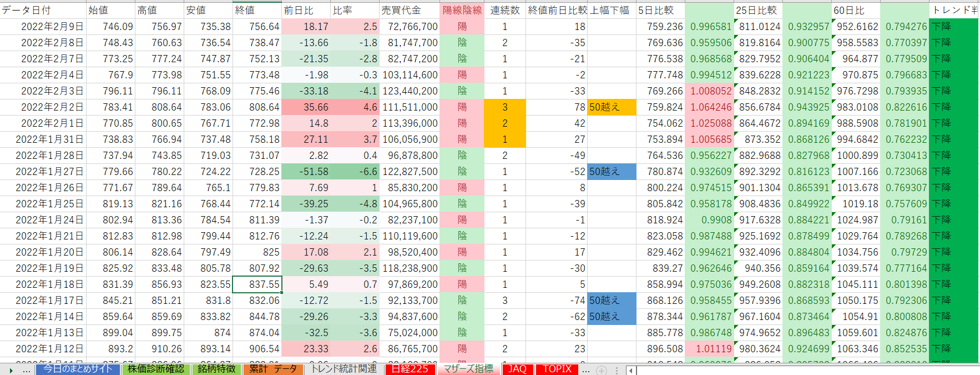Switch to the 株価診断確認 sheet
Viewport: 980px width, 375px height.
(x=156, y=369)
